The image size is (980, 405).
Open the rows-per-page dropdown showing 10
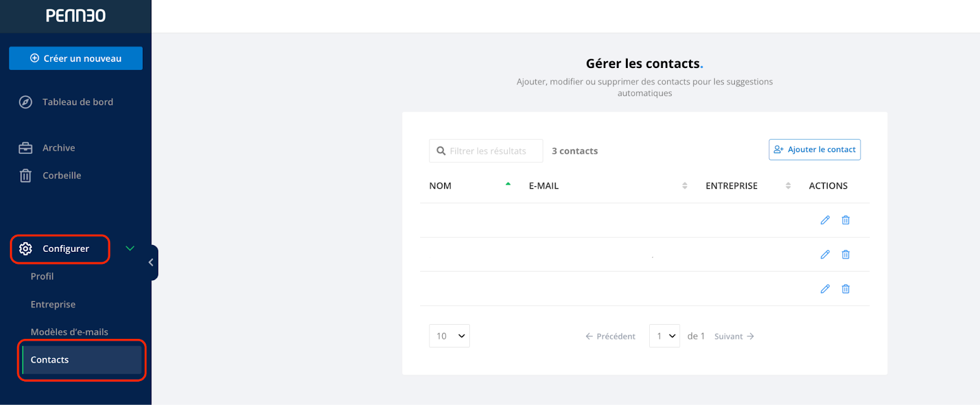point(450,336)
